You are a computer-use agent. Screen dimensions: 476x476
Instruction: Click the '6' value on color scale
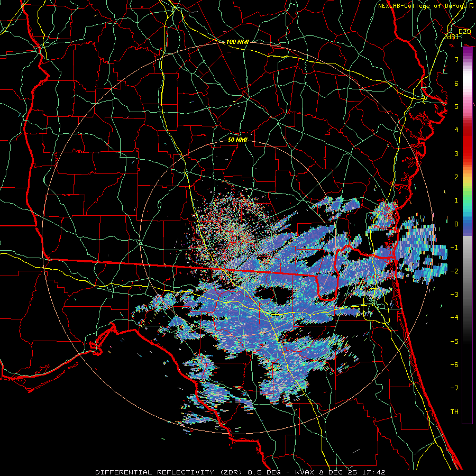[x=456, y=83]
